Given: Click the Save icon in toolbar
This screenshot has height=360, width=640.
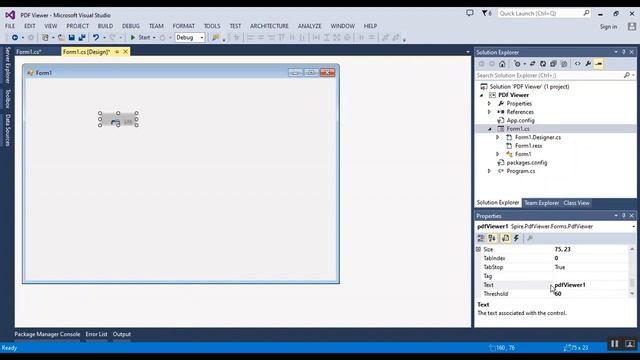Looking at the screenshot, I should 71,38.
